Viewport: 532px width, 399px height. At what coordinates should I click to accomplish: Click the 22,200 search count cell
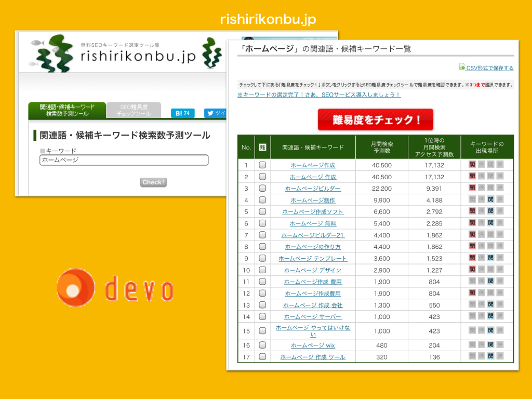click(x=382, y=188)
